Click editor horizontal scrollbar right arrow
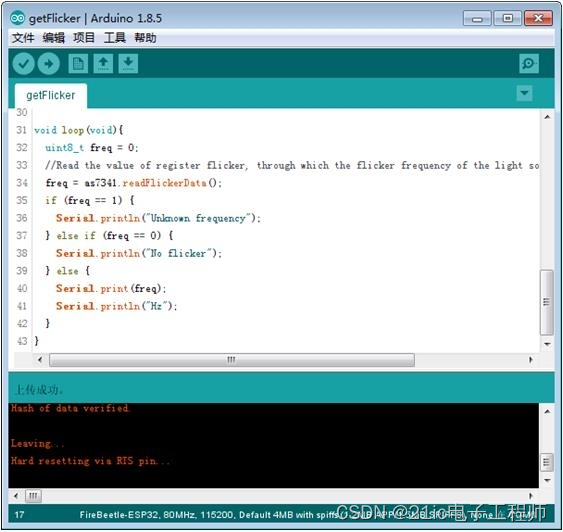 click(x=531, y=360)
